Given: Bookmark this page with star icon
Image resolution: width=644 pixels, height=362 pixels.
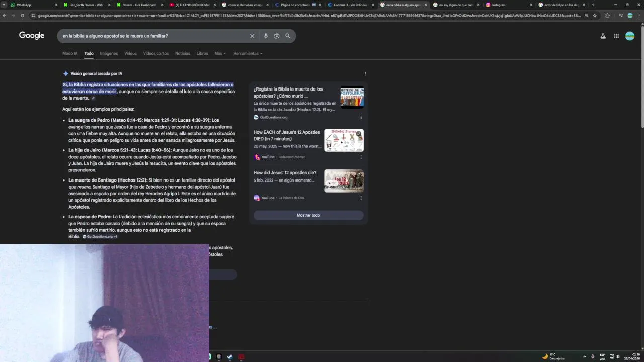Looking at the screenshot, I should (595, 16).
